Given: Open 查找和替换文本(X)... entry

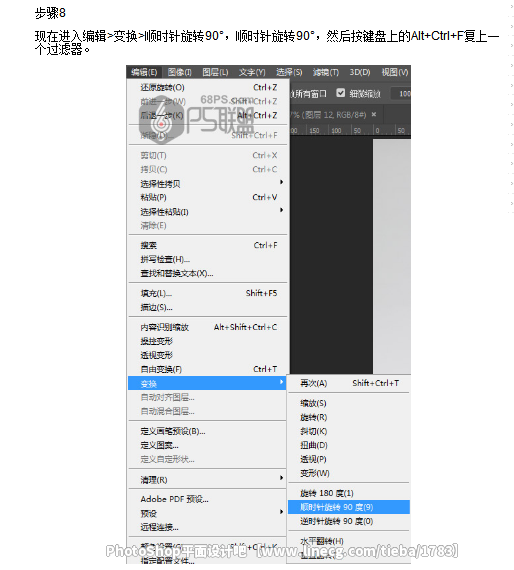Looking at the screenshot, I should coord(208,273).
